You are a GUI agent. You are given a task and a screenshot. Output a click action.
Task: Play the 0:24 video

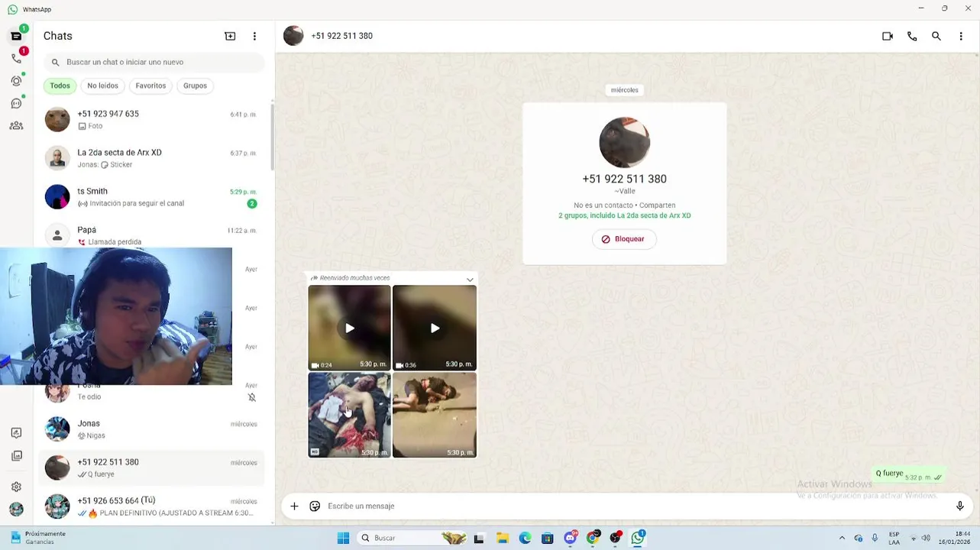point(349,328)
